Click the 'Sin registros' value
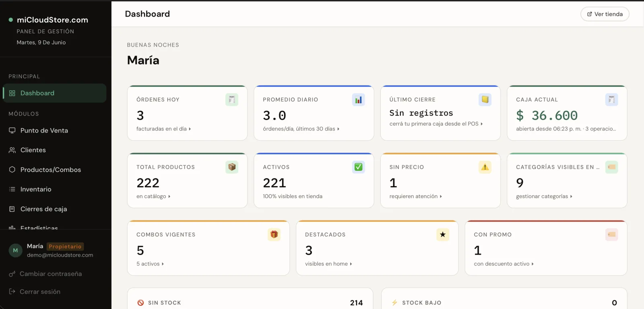Screen dimensions: 644x309 click(x=421, y=113)
